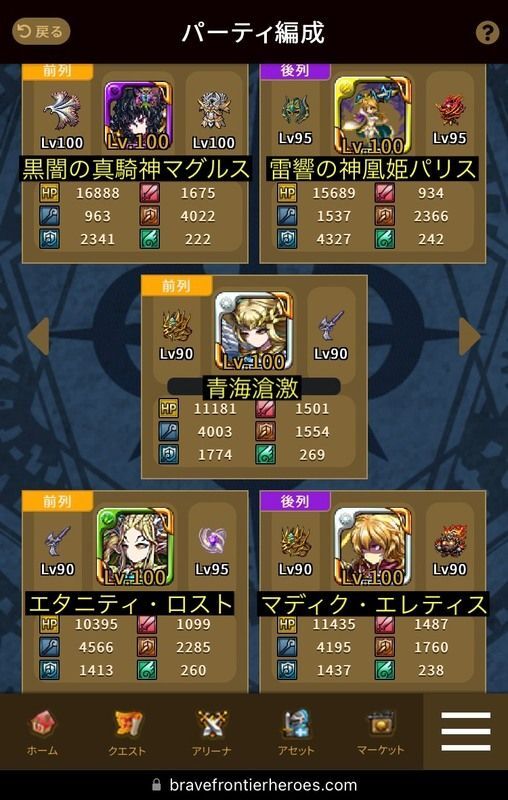The image size is (508, 800).
Task: Open the help question mark icon
Action: (x=487, y=33)
